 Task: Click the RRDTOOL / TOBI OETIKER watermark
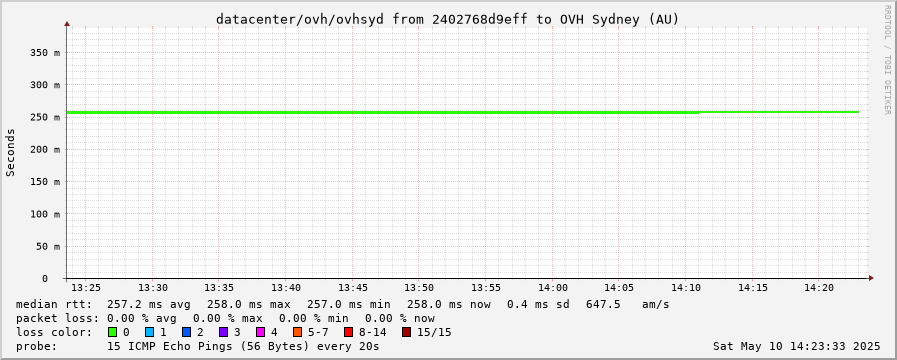(887, 60)
